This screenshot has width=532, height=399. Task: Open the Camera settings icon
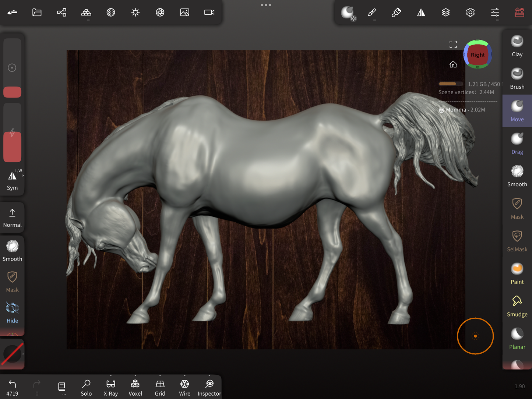[x=209, y=13]
